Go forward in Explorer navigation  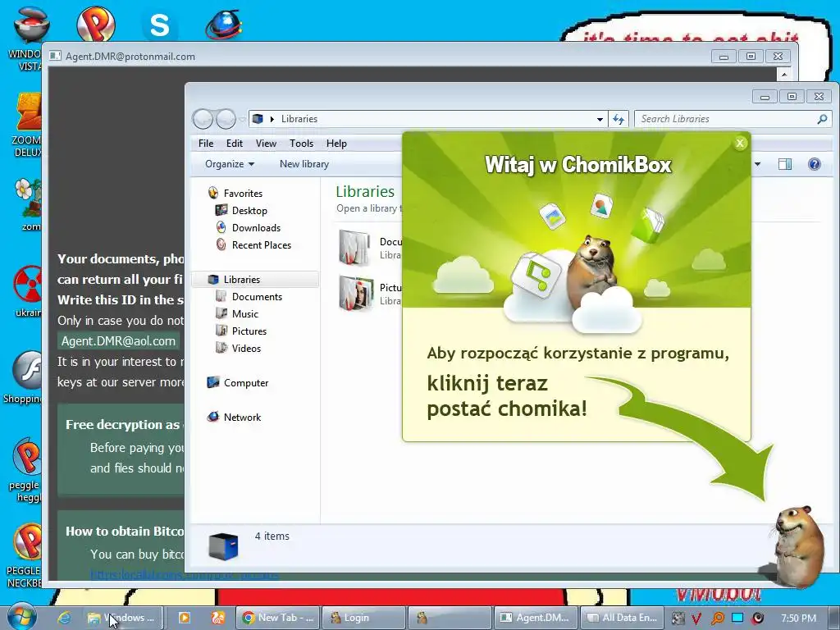226,119
